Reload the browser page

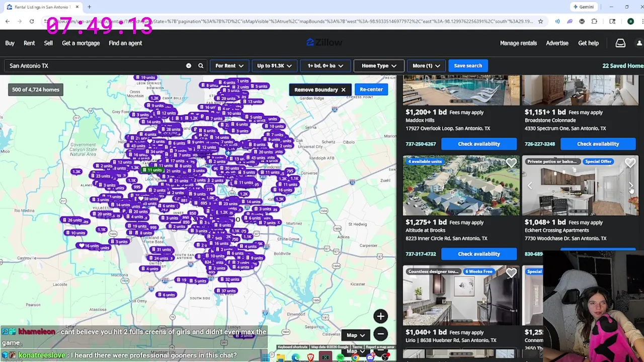pyautogui.click(x=32, y=22)
